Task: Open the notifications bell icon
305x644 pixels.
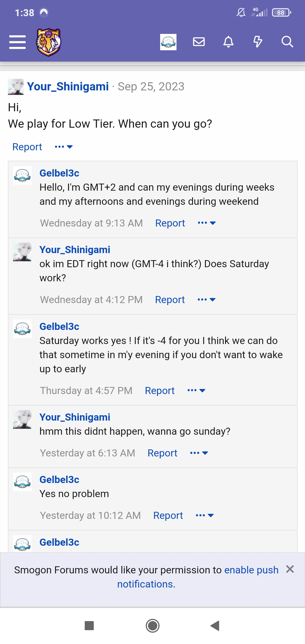Action: [x=229, y=42]
